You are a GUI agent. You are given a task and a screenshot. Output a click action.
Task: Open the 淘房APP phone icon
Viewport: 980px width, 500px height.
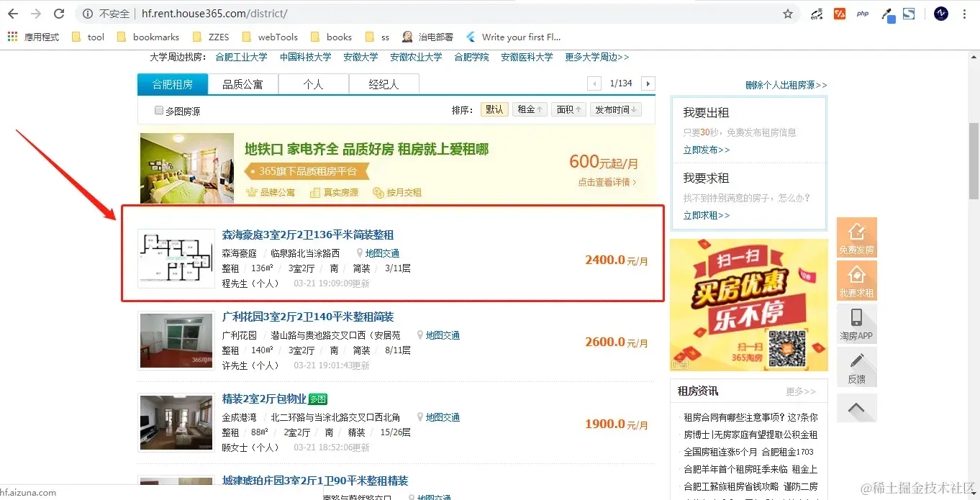click(856, 323)
